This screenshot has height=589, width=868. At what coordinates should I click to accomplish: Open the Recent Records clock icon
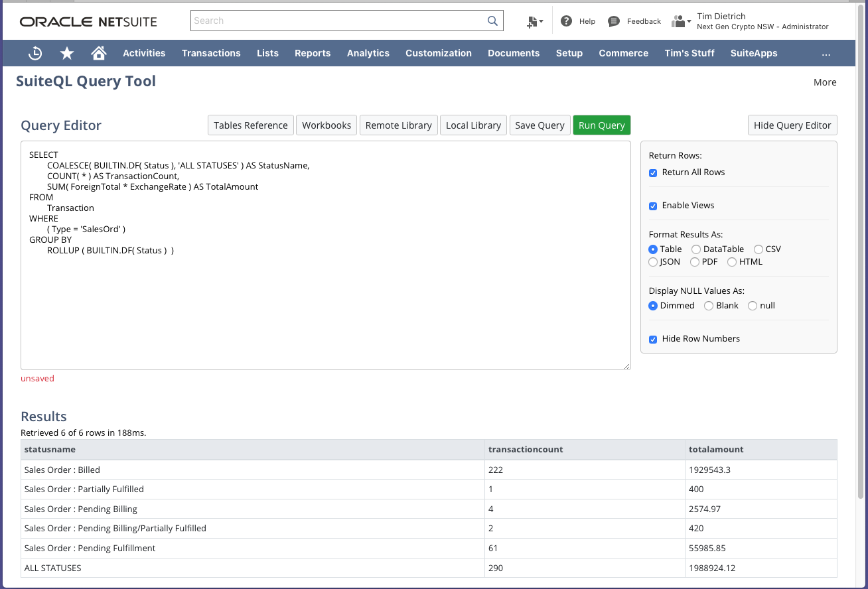(x=36, y=53)
